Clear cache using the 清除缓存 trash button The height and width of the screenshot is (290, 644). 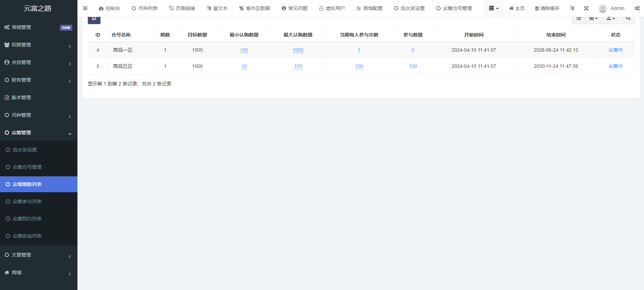pos(547,8)
